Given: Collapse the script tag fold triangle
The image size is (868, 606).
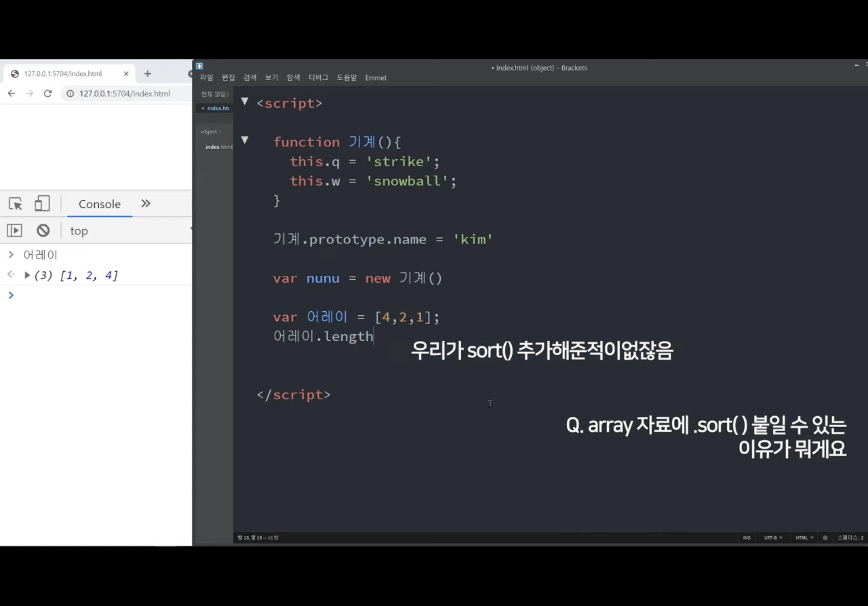Looking at the screenshot, I should [x=245, y=101].
